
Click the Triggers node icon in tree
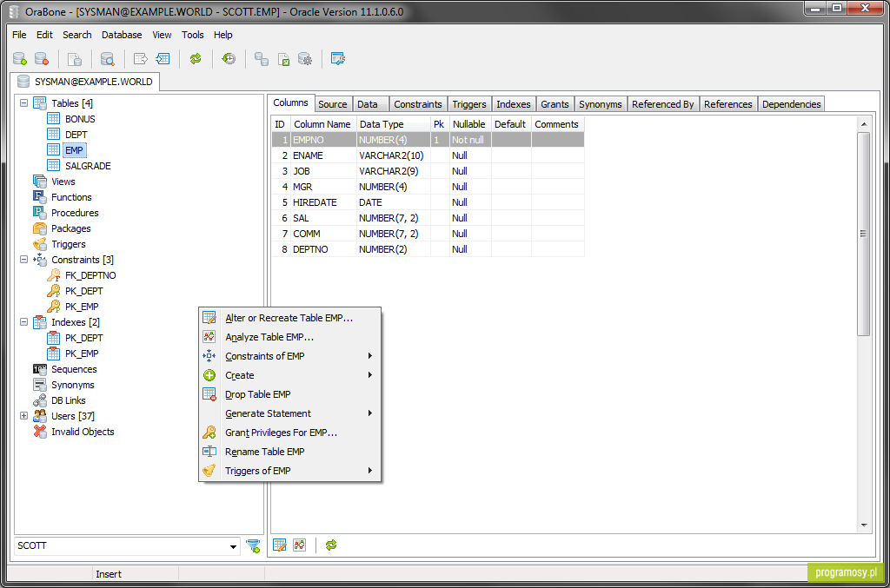40,244
